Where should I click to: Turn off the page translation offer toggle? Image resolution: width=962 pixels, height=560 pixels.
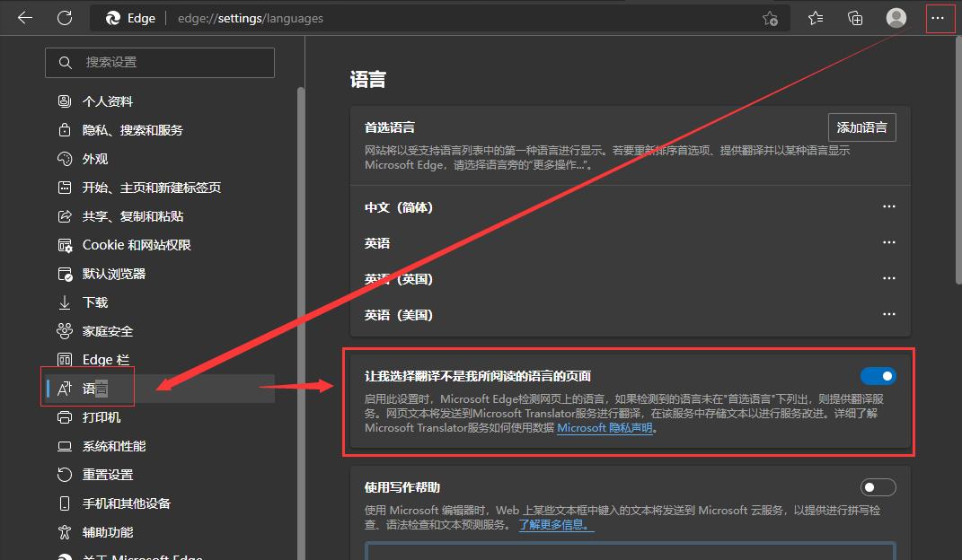pyautogui.click(x=878, y=376)
